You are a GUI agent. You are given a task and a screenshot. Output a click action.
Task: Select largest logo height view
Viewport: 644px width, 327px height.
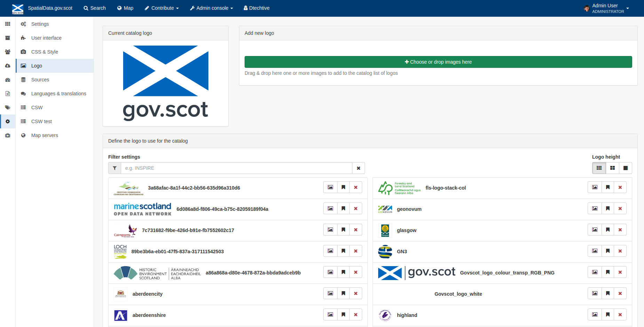click(626, 168)
